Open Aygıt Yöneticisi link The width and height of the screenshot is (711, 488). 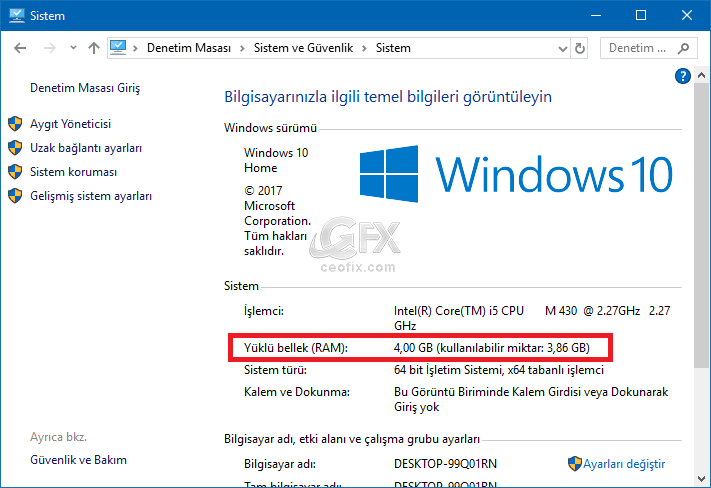pos(70,124)
